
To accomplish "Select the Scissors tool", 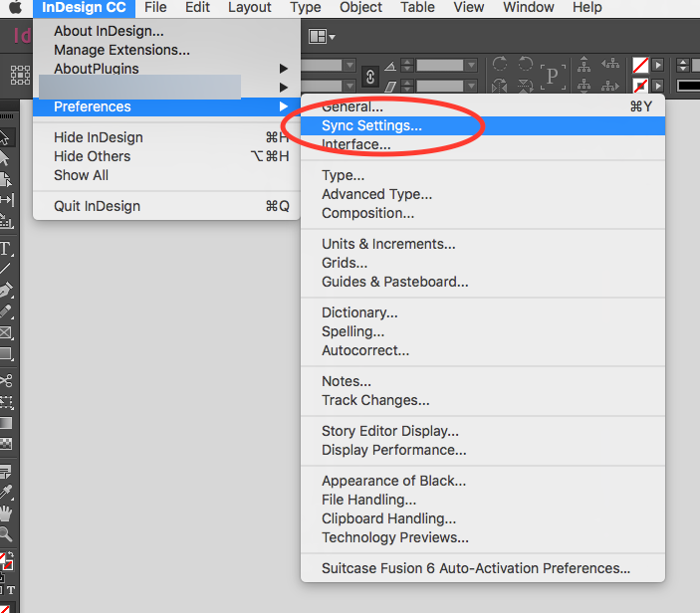I will coord(6,380).
